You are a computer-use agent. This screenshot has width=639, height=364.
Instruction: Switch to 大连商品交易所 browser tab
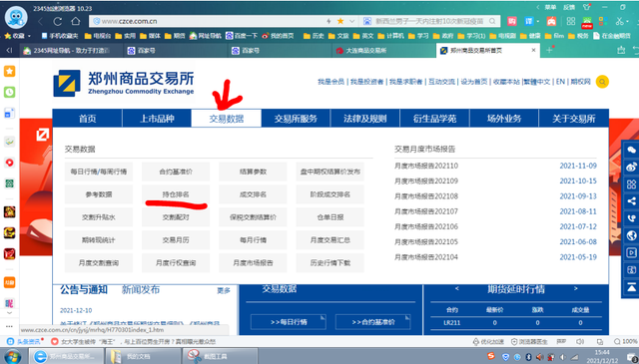point(384,51)
